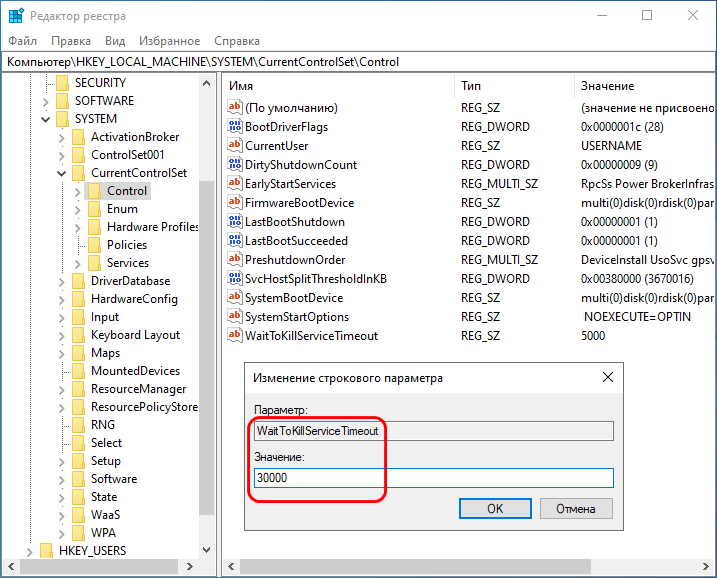717x578 pixels.
Task: Click the tree pane scroll-down arrow
Action: pos(206,550)
